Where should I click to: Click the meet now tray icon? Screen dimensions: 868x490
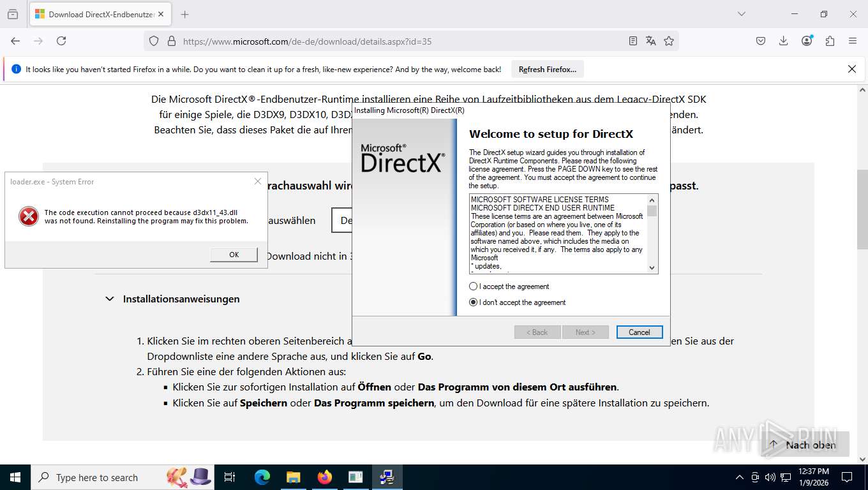click(x=755, y=477)
